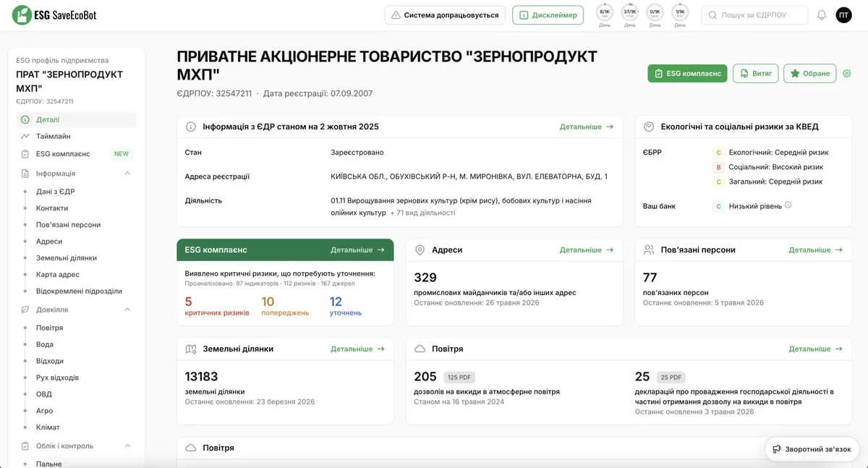Collapse the Облік і контроль sidebar section
Screen dimensions: 868x468
(127, 446)
